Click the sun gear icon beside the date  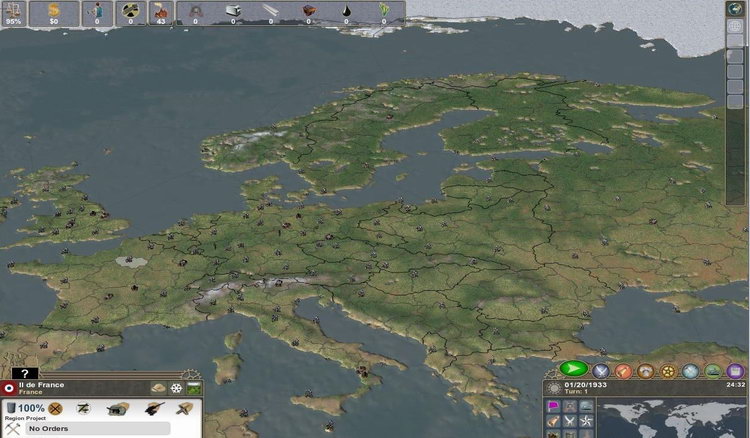[x=553, y=388]
